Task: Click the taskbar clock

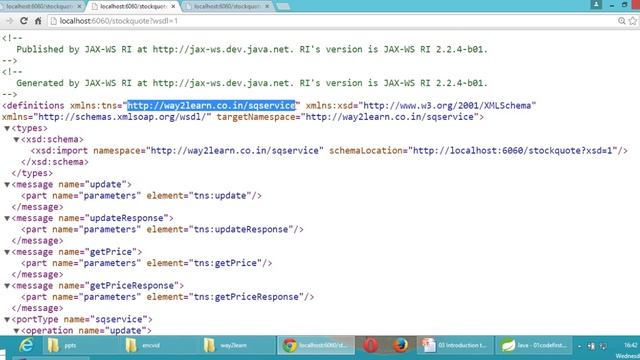Action: coord(630,350)
